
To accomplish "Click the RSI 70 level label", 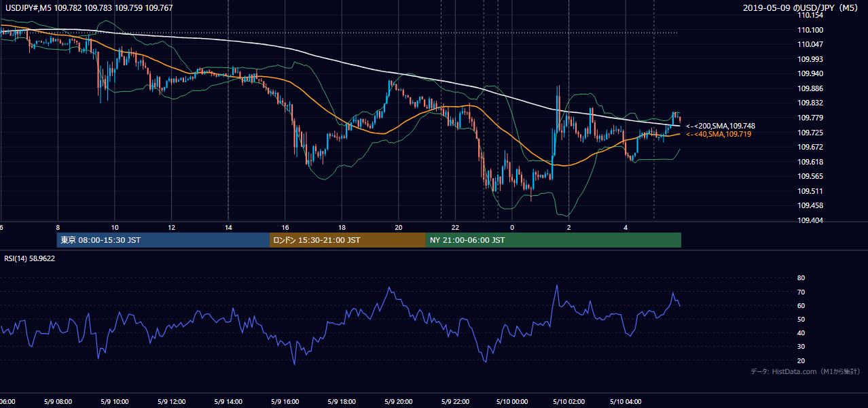I will click(x=801, y=292).
